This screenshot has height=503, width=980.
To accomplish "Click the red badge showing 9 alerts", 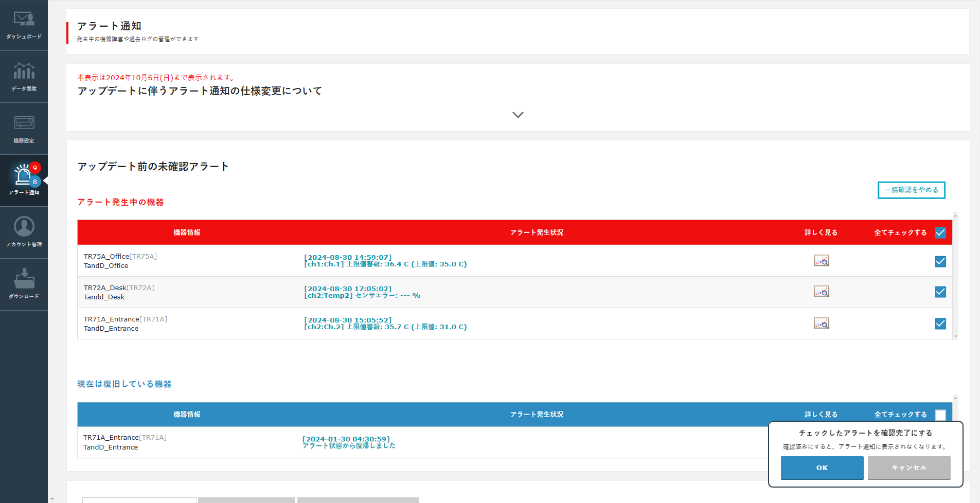I will coord(34,168).
